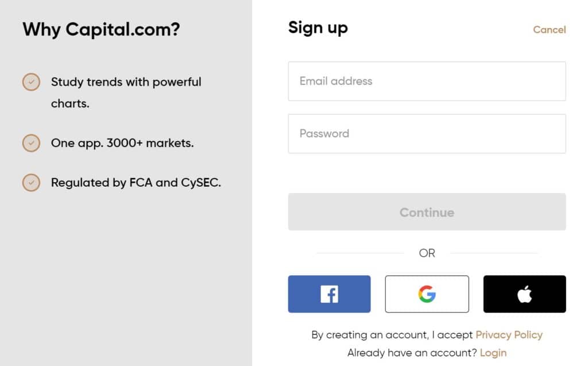Sign up using the Google icon

click(427, 294)
